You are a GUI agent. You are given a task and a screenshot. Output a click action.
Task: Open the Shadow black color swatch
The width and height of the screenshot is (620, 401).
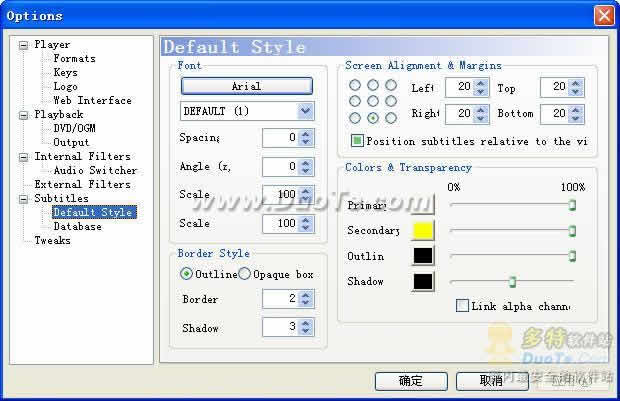(x=423, y=282)
